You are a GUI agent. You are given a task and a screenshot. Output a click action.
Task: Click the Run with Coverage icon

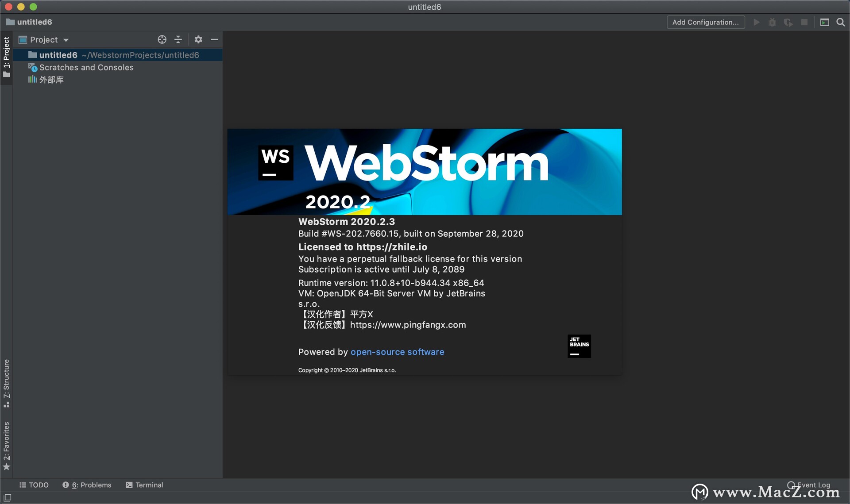(x=788, y=22)
